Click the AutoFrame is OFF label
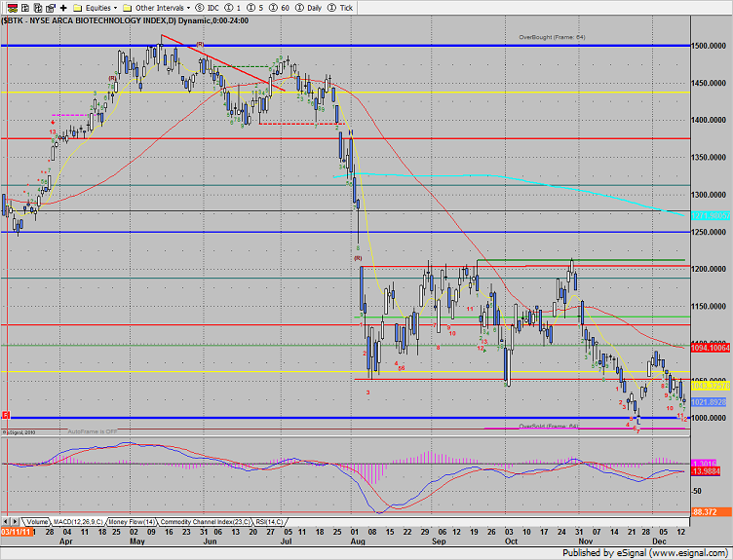The image size is (733, 560). pos(92,431)
